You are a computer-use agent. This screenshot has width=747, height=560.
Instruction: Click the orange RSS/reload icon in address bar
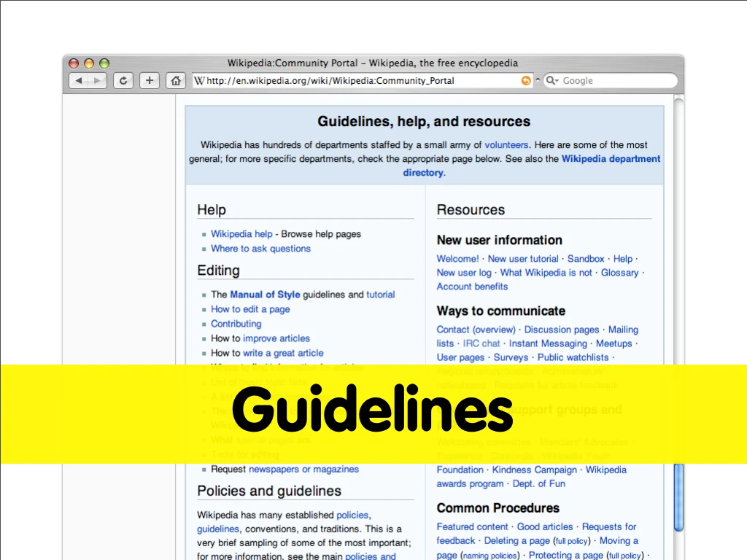coord(526,80)
